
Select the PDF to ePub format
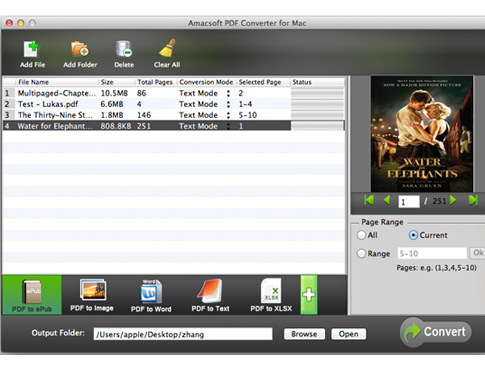[32, 295]
